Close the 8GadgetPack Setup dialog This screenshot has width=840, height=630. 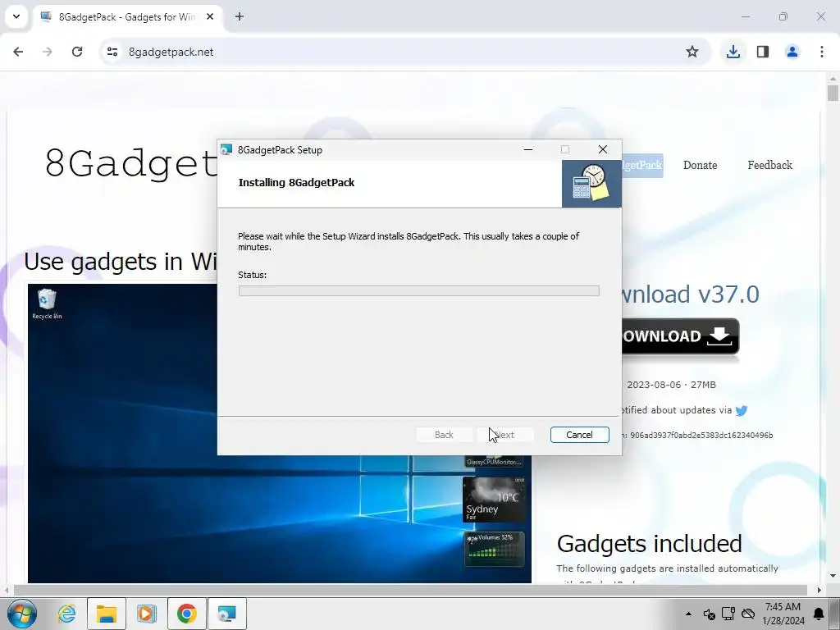coord(603,149)
